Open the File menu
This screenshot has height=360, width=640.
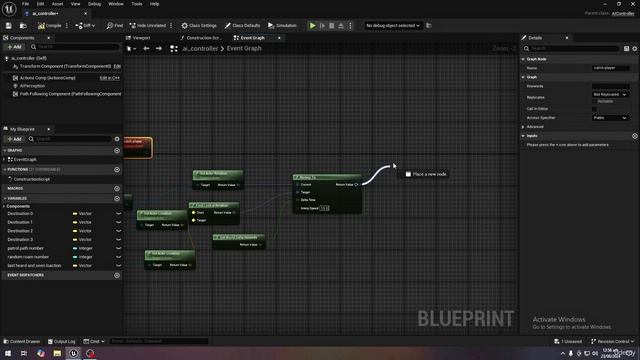(25, 4)
